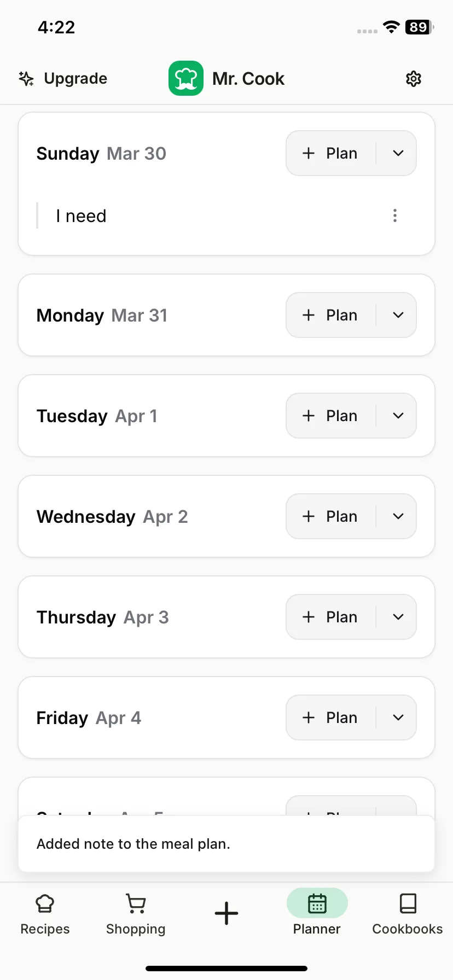Open settings via the gear icon
The height and width of the screenshot is (980, 453).
414,79
